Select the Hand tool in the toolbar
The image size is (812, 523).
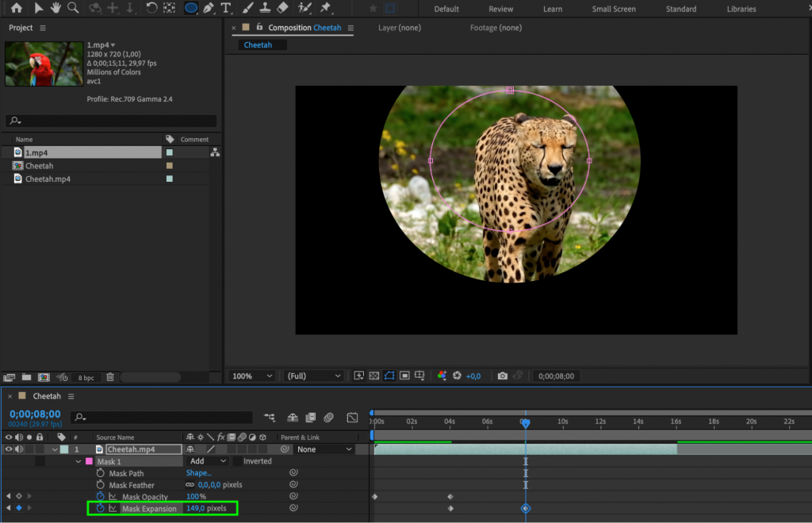pyautogui.click(x=55, y=9)
